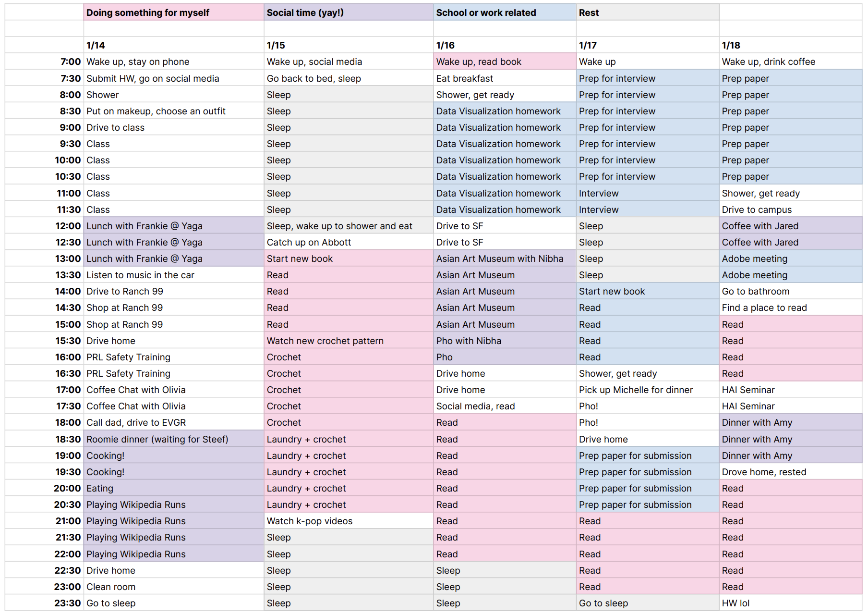Click the 'Drove home, rested' cell
Viewport: 868px width, 615px height.
point(790,472)
